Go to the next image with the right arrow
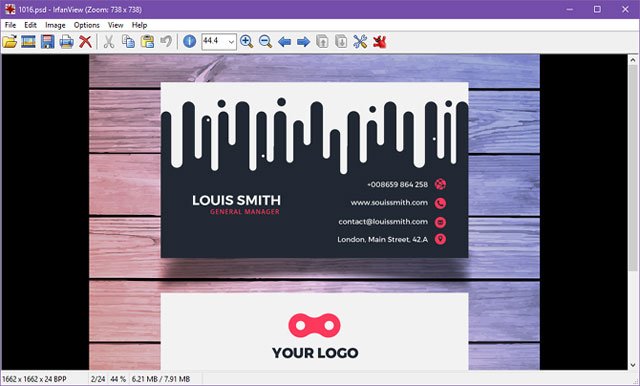 tap(303, 42)
